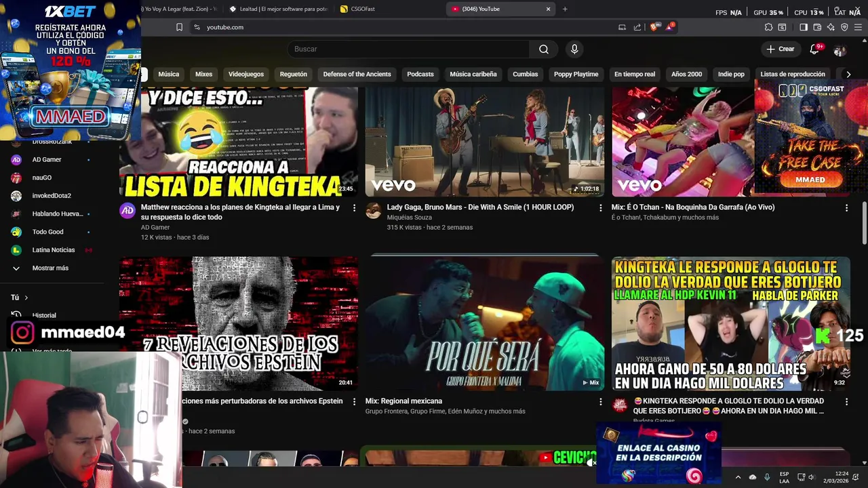This screenshot has height=488, width=868.
Task: Open the new tab plus button
Action: [x=565, y=9]
